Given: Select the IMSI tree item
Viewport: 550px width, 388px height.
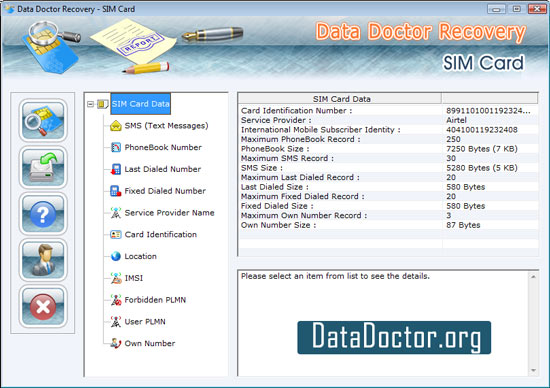Looking at the screenshot, I should 134,278.
